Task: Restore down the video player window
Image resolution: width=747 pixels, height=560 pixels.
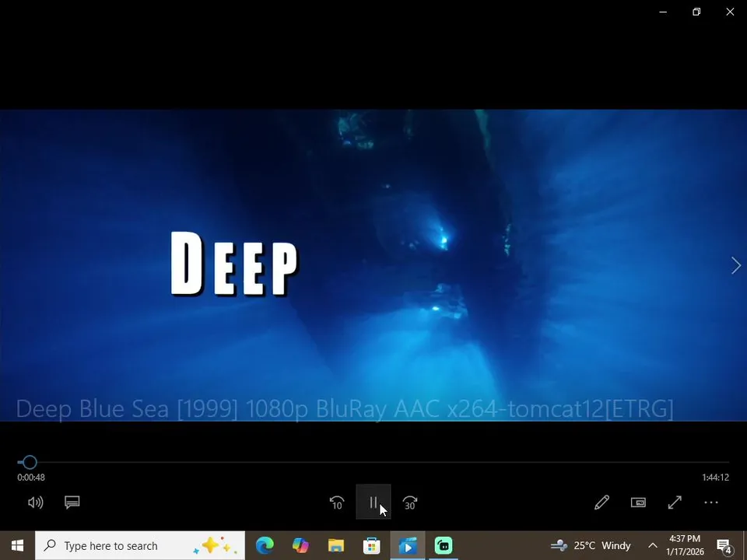Action: 696,12
